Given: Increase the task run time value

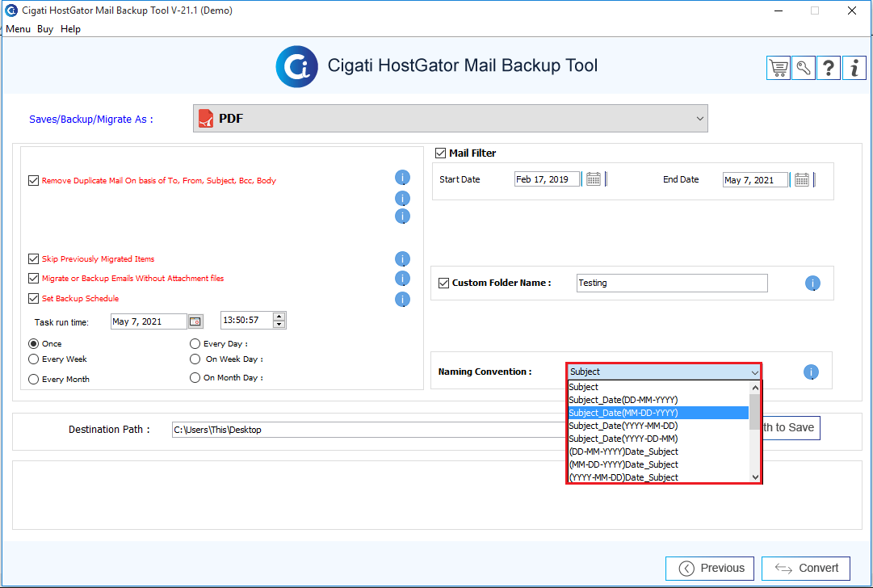Looking at the screenshot, I should click(x=279, y=317).
